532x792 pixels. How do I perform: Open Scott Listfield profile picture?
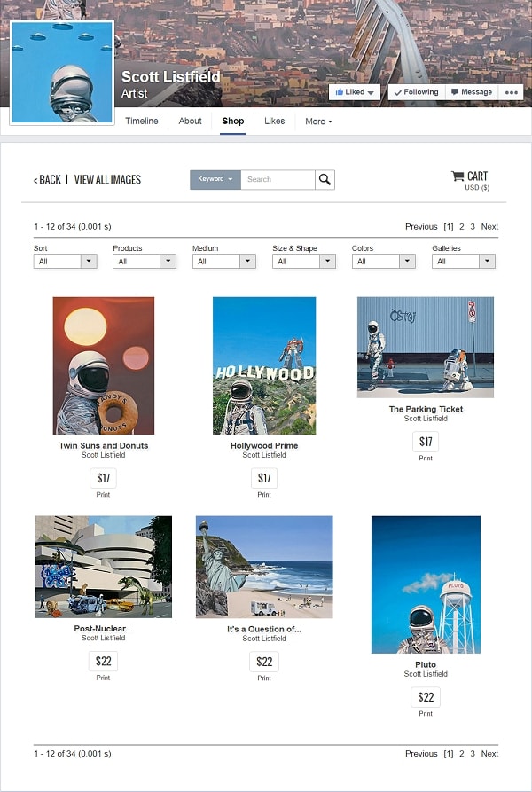tap(61, 72)
